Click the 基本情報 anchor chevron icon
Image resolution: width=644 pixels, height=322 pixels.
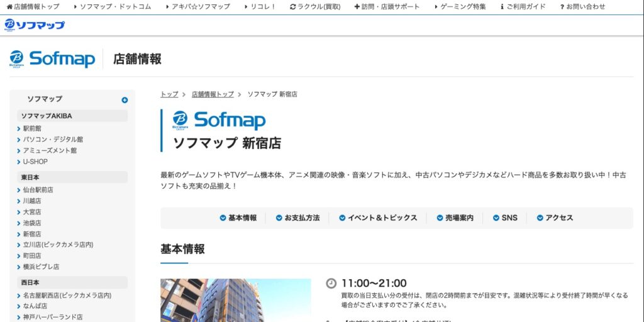coord(223,218)
